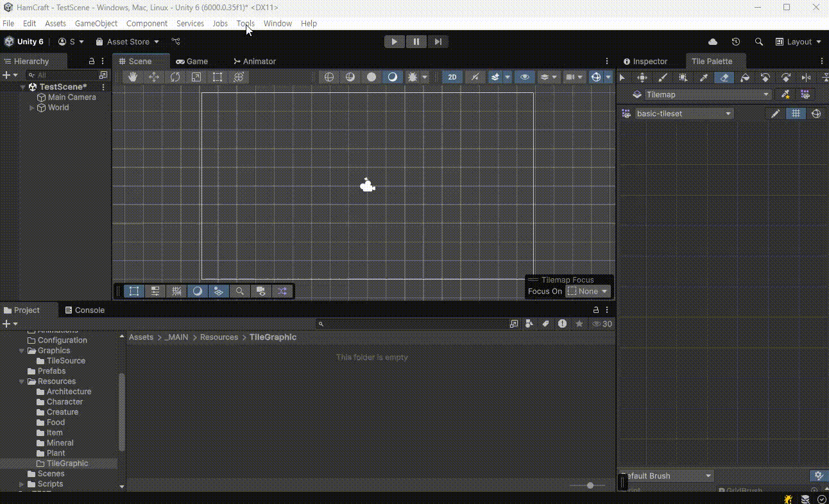Open the brush picks star-eyedropper button
Image resolution: width=829 pixels, height=504 pixels.
785,94
